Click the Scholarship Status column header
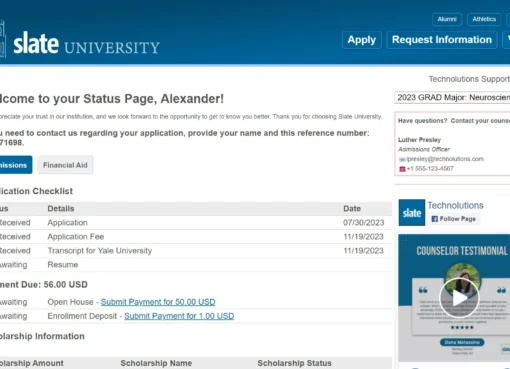Screen dimensions: 510x369 [x=294, y=363]
